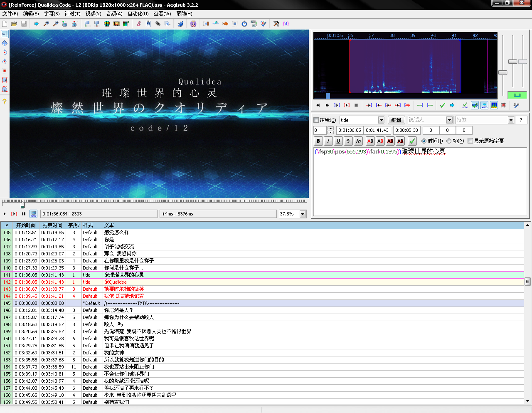Open visual typesetting help question mark
Image resolution: width=532 pixels, height=413 pixels.
(x=5, y=101)
